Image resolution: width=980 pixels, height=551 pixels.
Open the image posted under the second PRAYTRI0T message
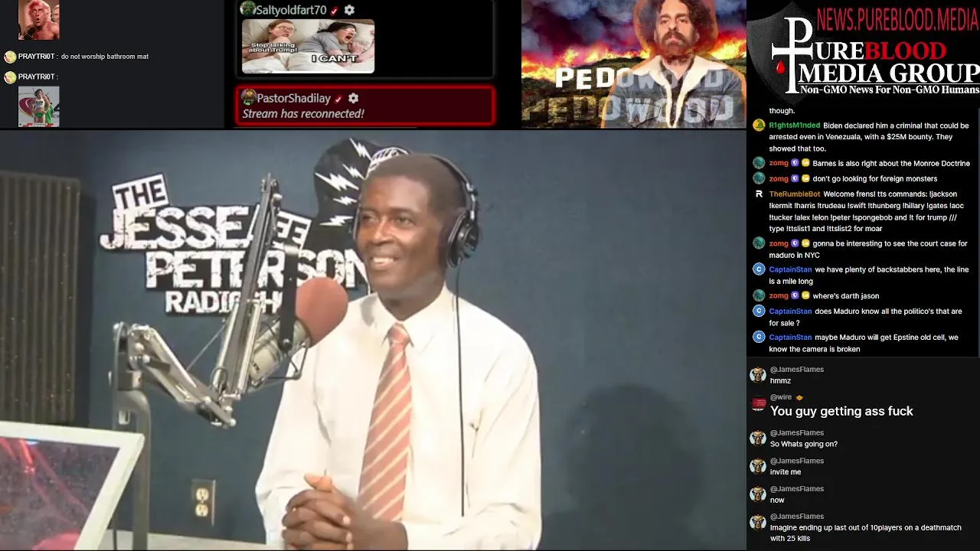click(38, 106)
